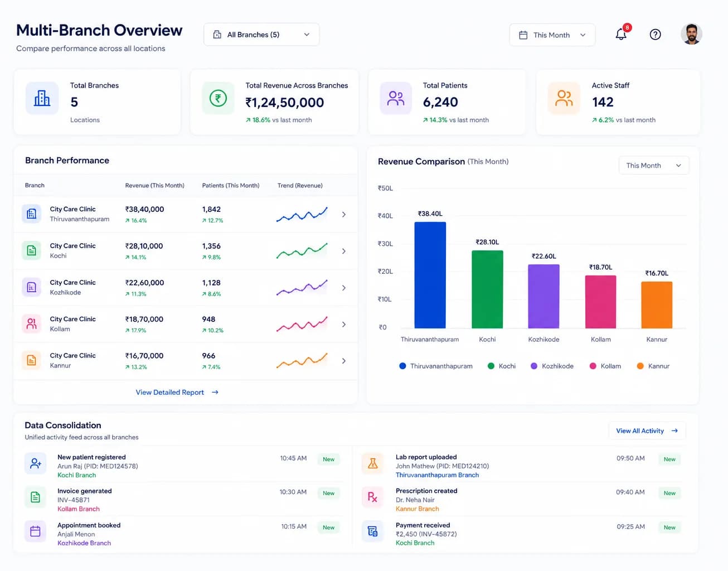728x571 pixels.
Task: Toggle Kochi green legend dot
Action: (x=491, y=366)
